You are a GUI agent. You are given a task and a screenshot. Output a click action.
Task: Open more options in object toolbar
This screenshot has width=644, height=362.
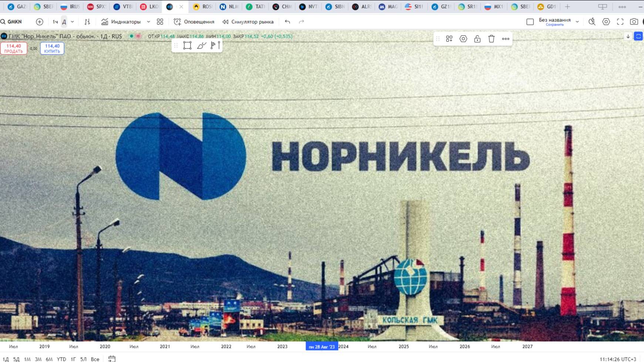point(506,39)
